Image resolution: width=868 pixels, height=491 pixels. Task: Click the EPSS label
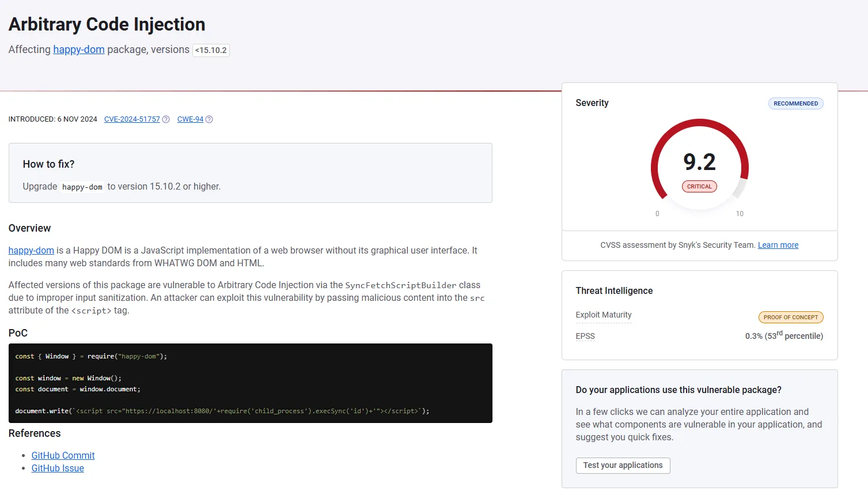click(585, 336)
